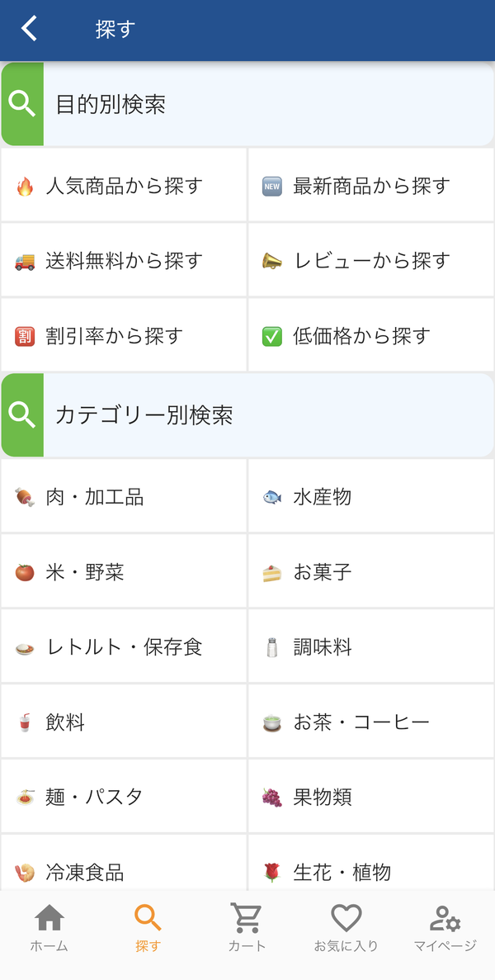Open the Home tab icon
This screenshot has height=980, width=495.
49,917
